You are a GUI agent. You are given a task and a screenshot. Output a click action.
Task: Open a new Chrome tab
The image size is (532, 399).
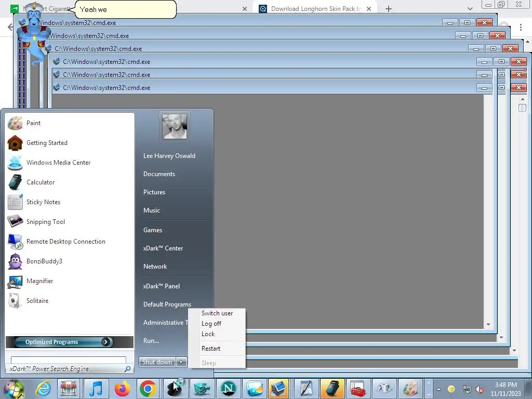coord(389,9)
